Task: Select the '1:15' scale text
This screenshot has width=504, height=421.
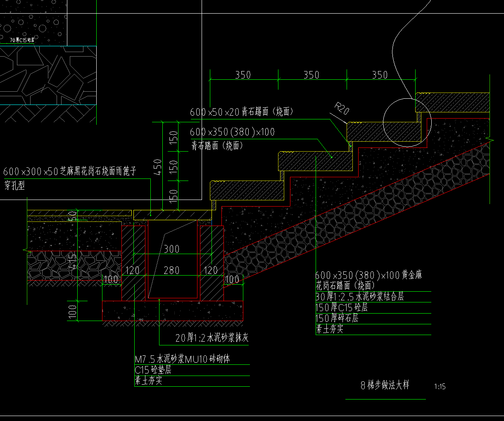Action: tap(440, 387)
